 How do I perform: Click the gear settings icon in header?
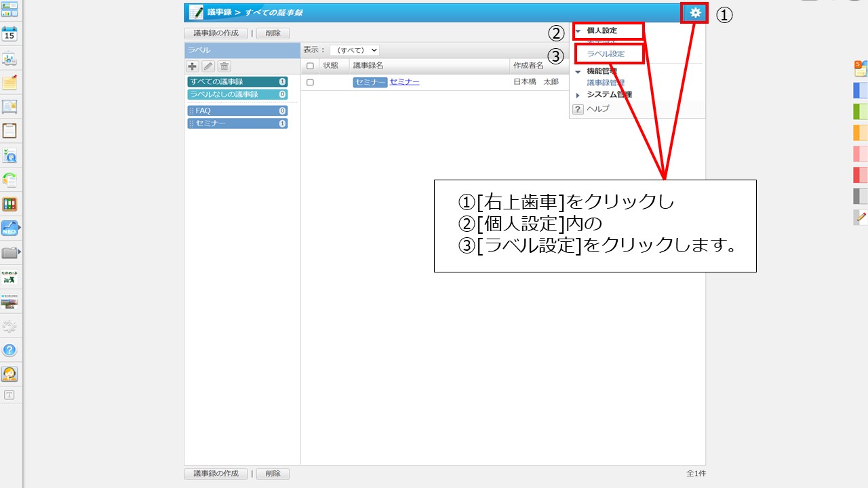point(695,13)
